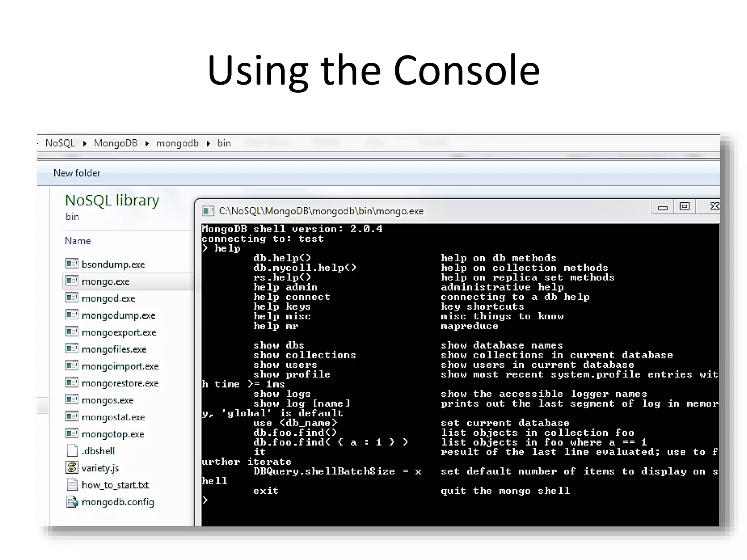Select the mongostat.exe file name

[x=113, y=417]
